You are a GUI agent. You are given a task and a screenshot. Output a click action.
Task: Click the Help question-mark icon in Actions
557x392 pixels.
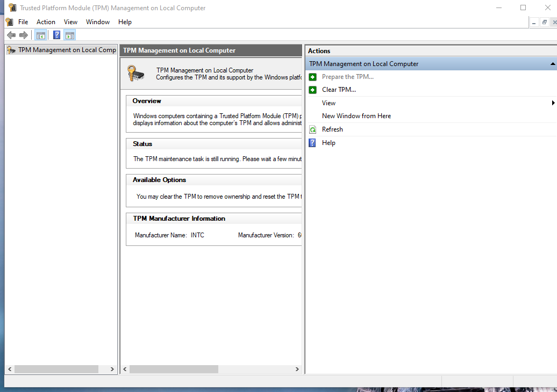point(312,143)
